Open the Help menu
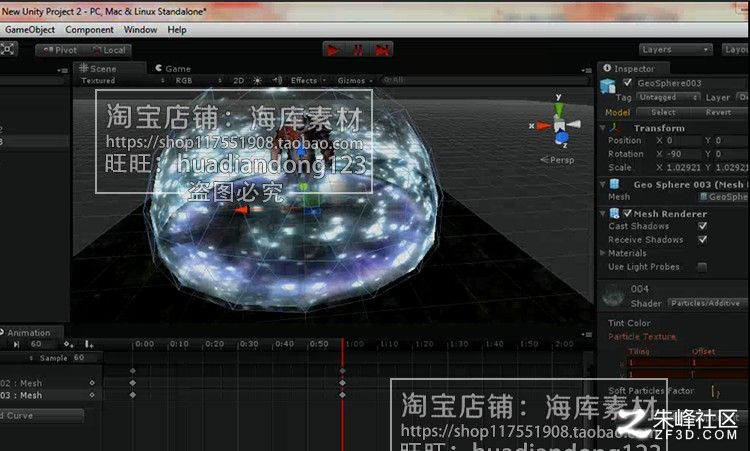 point(176,30)
